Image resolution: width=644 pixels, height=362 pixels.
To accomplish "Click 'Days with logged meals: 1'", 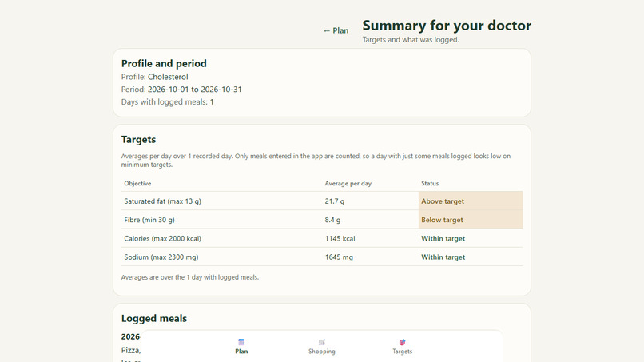I will click(168, 102).
